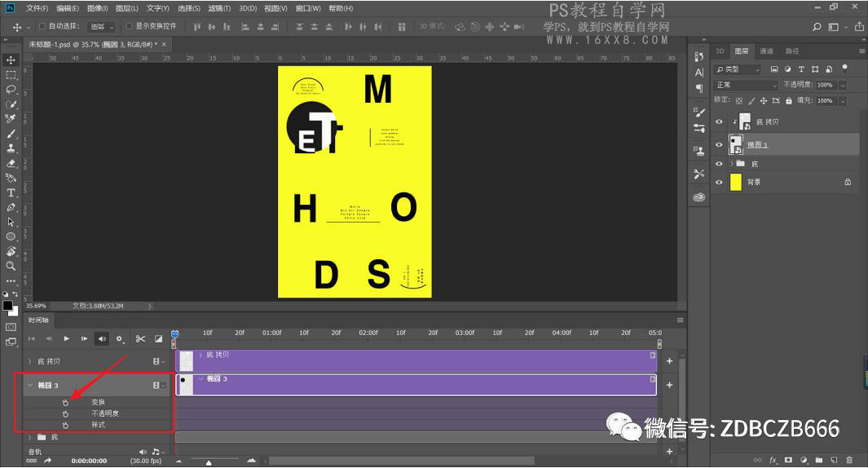Select the Zoom tool
Image resolution: width=868 pixels, height=468 pixels.
(11, 266)
